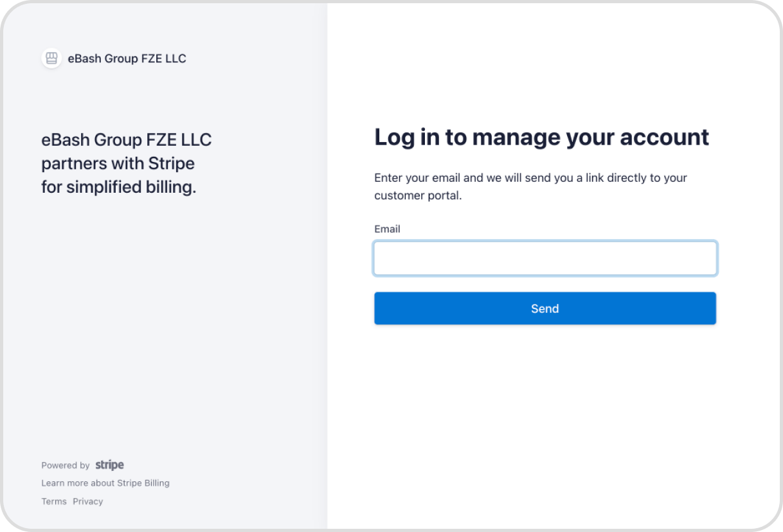Open Learn more about Stripe Billing link
The width and height of the screenshot is (783, 532).
pyautogui.click(x=105, y=483)
